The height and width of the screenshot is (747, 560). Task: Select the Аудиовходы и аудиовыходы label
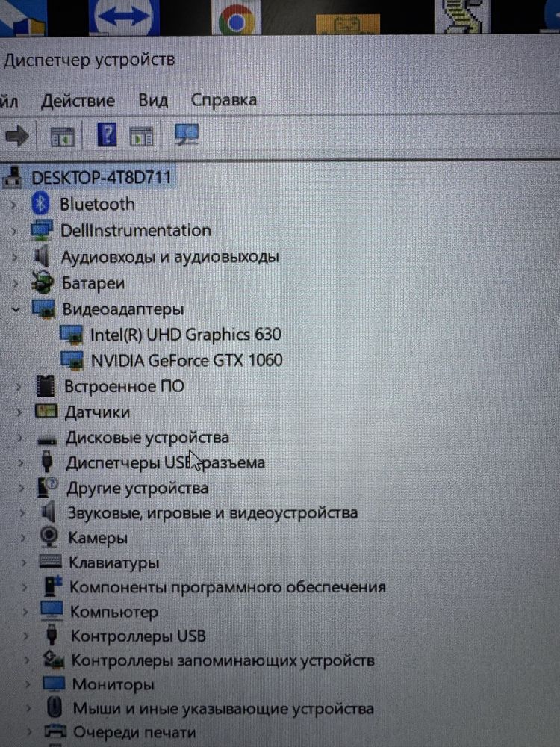point(169,257)
